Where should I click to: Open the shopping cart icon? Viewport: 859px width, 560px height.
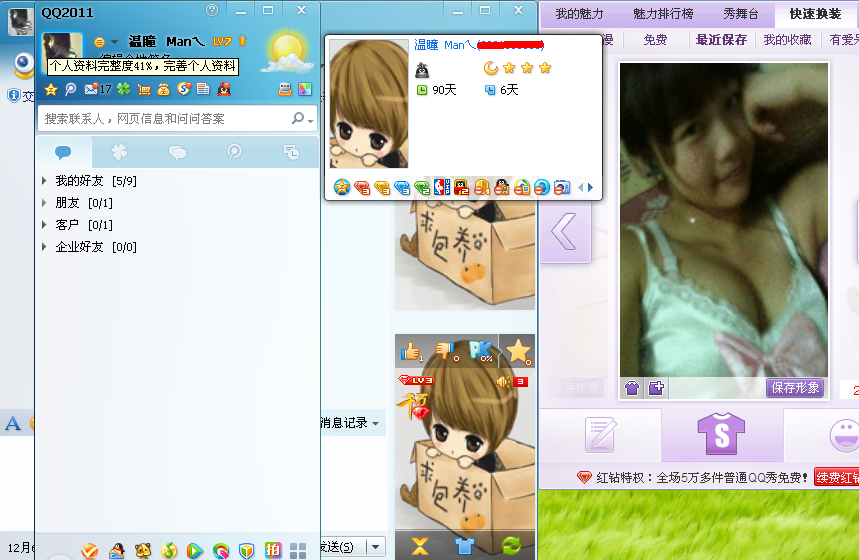pos(144,89)
